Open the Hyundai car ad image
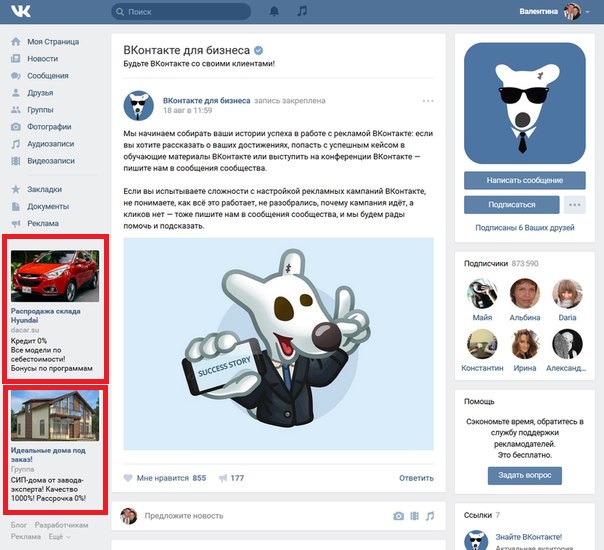The width and height of the screenshot is (604, 550). 55,276
